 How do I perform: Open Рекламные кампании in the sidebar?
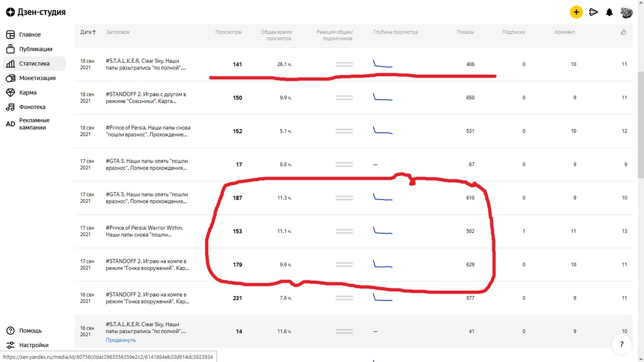click(x=34, y=124)
